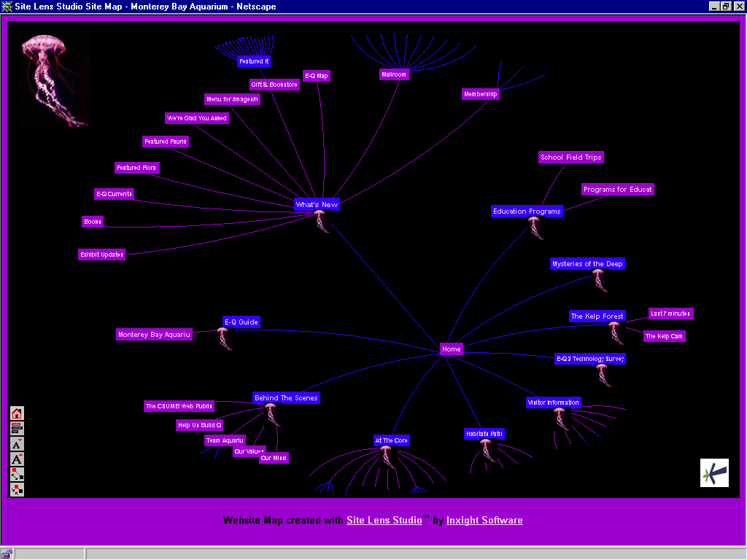Open the Last 7 minutes node
This screenshot has height=560, width=747.
[671, 314]
